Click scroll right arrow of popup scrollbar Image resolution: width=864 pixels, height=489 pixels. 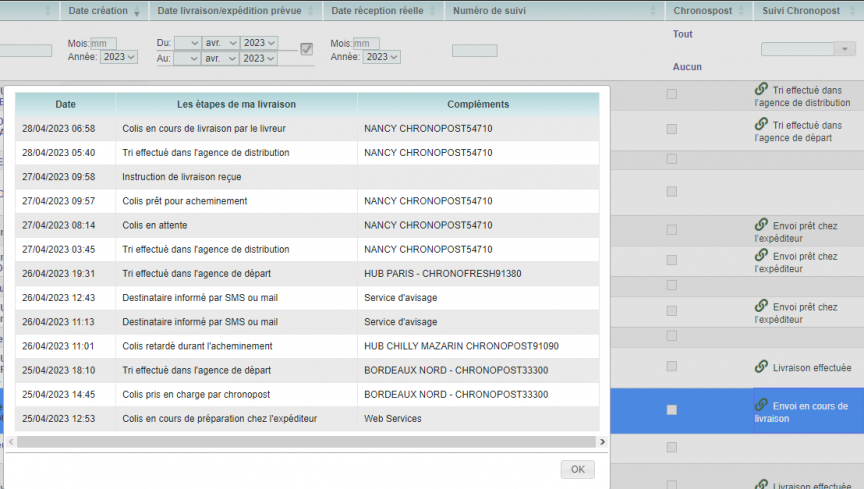[602, 442]
